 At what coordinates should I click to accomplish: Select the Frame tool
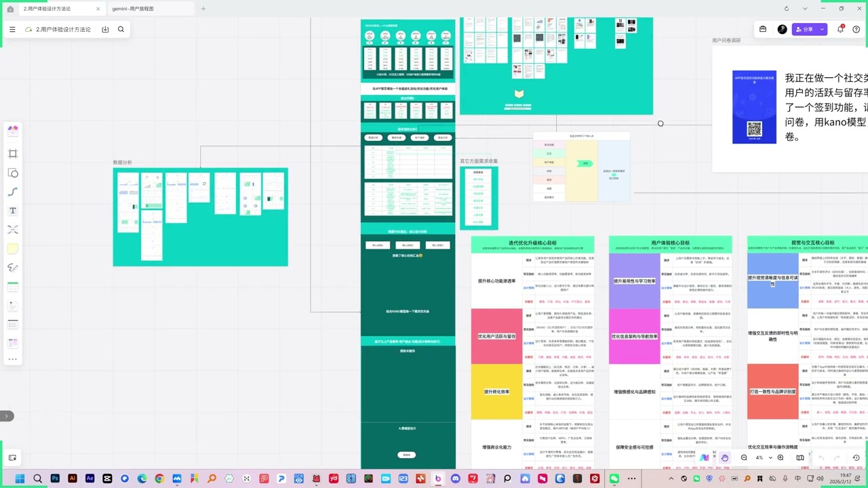coord(13,154)
